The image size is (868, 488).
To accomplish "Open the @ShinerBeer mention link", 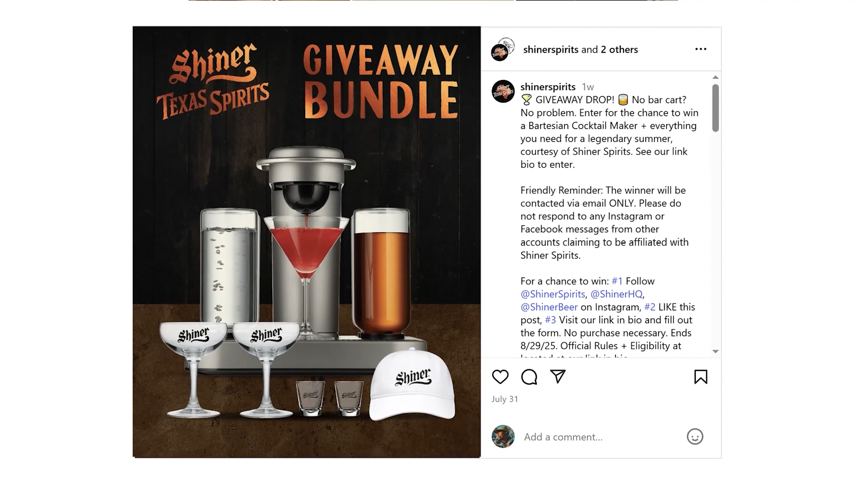I will 549,307.
